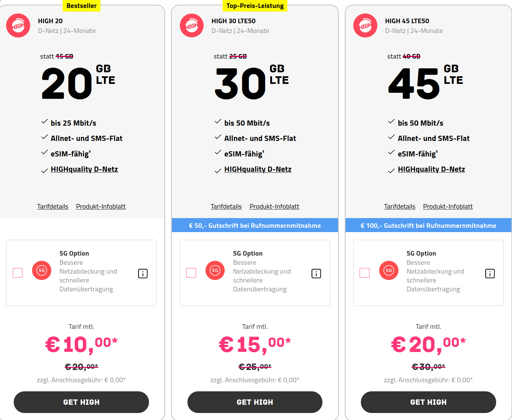Click the € 100 Gutschrift bei Rufnummernmitnahme banner

click(x=428, y=225)
